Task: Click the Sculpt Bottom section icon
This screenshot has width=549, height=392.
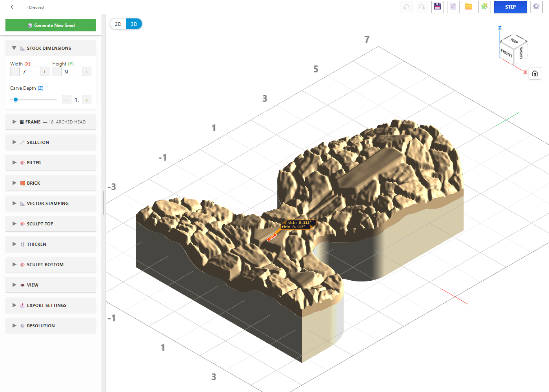Action: pyautogui.click(x=22, y=265)
